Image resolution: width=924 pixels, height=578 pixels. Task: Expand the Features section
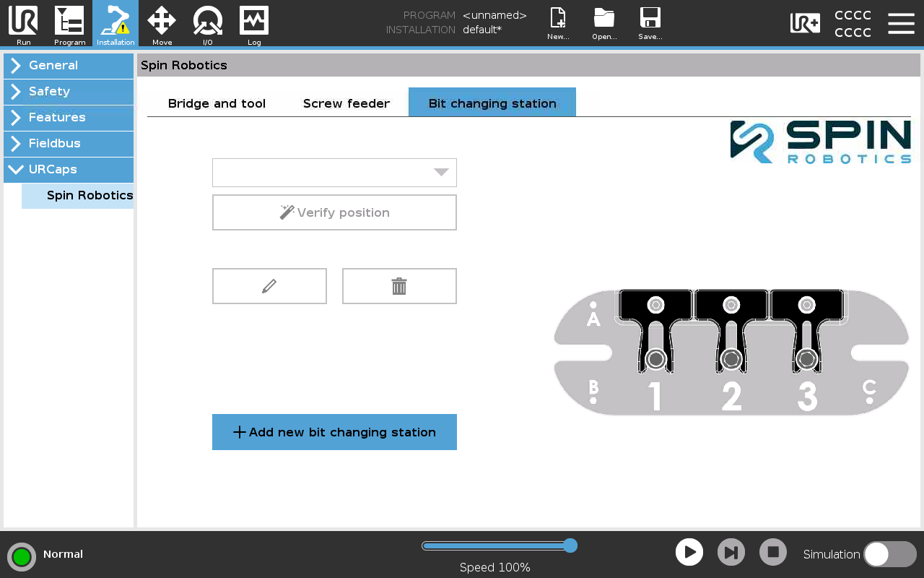pyautogui.click(x=69, y=118)
